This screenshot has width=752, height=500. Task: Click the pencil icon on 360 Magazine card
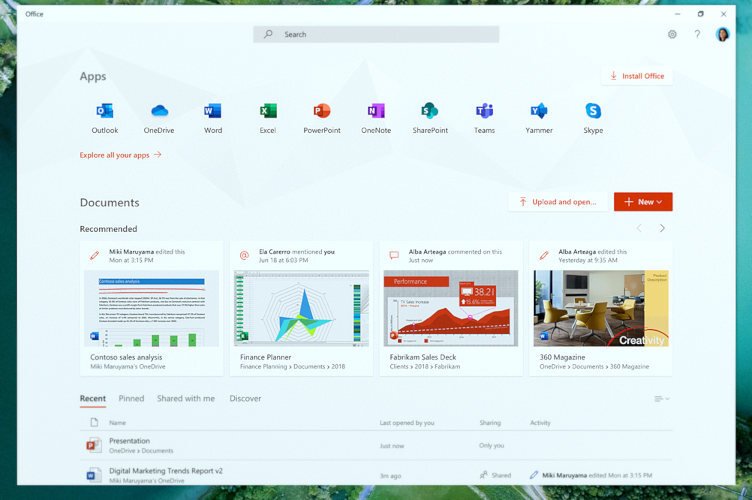coord(543,256)
